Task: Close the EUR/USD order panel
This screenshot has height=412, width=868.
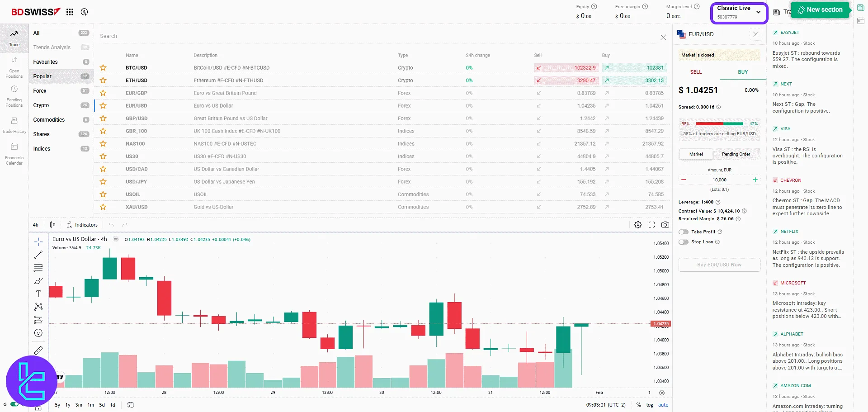Action: (756, 34)
